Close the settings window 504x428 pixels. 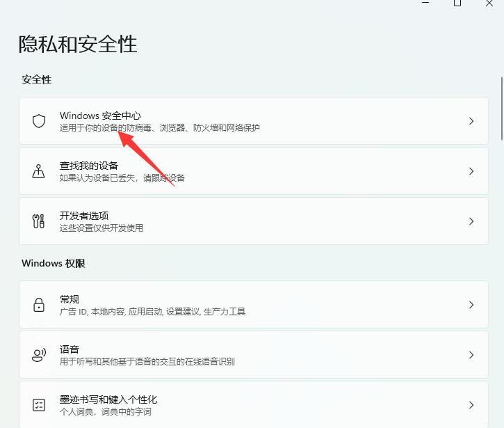489,3
